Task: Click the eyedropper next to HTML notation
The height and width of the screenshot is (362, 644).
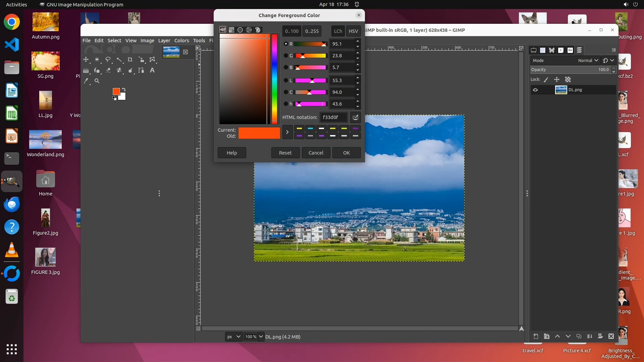Action: click(355, 117)
